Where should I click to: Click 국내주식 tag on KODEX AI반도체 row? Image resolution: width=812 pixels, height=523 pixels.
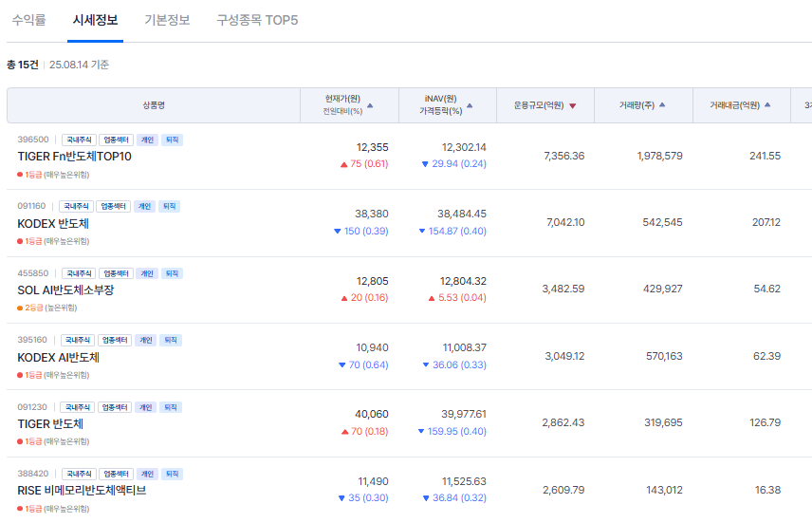pos(78,340)
